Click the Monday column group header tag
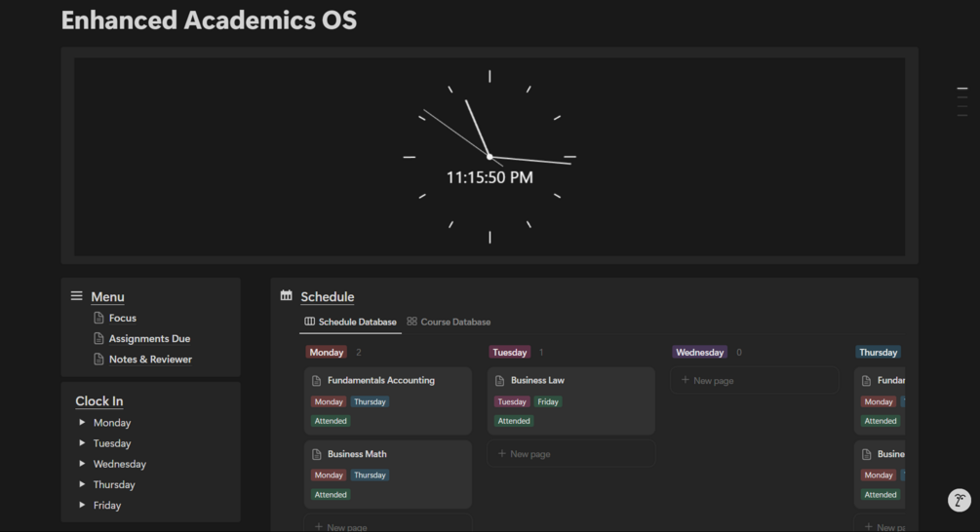980x532 pixels. click(x=327, y=352)
